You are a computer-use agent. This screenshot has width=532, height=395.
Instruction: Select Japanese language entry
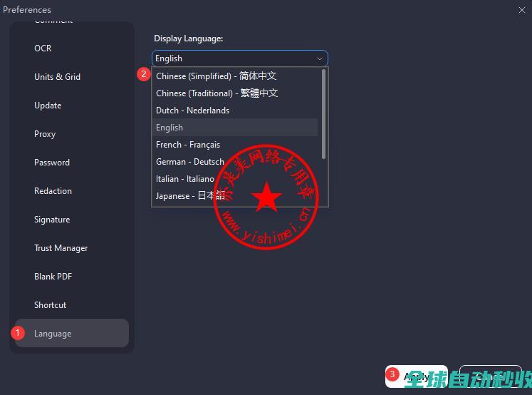(190, 196)
